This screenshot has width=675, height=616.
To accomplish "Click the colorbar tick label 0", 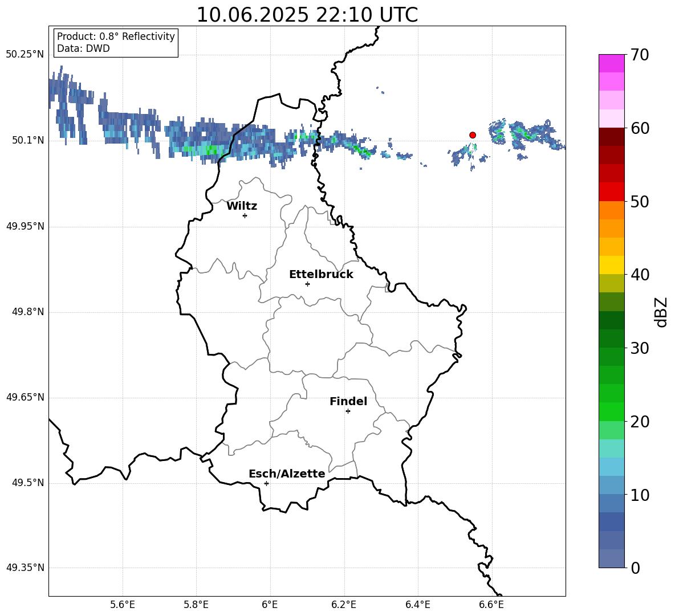I will (636, 568).
